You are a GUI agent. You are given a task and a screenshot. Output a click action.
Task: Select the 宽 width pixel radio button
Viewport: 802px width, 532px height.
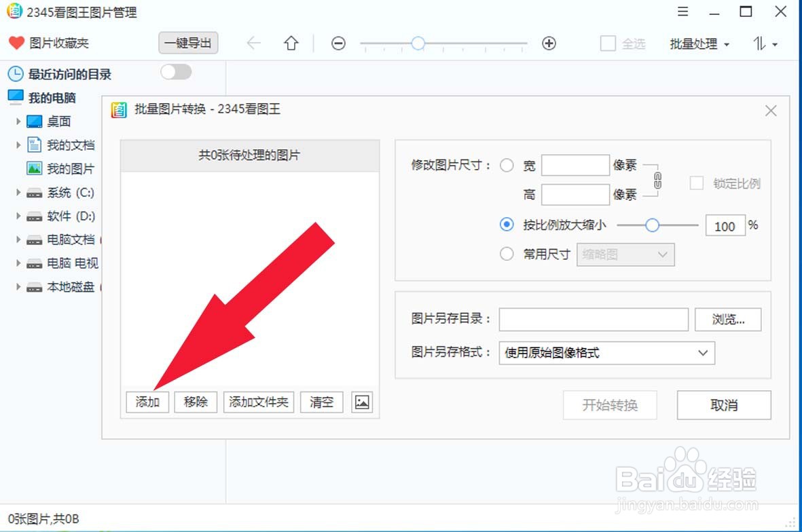point(507,165)
